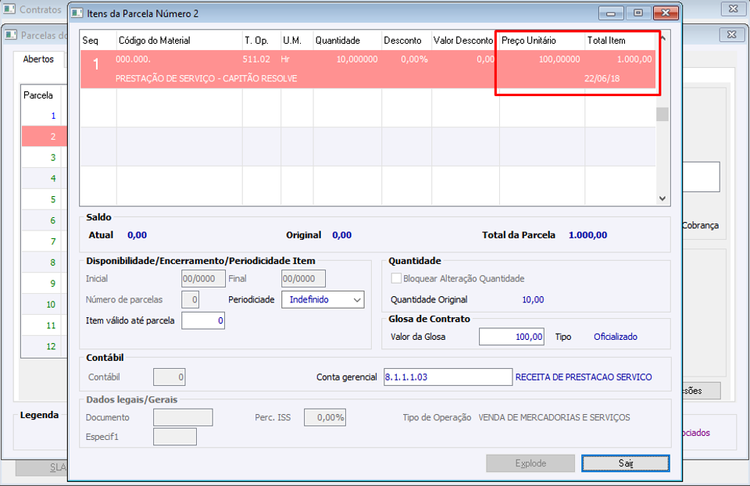This screenshot has height=486, width=750.
Task: Click the Contábil number field
Action: pyautogui.click(x=169, y=377)
